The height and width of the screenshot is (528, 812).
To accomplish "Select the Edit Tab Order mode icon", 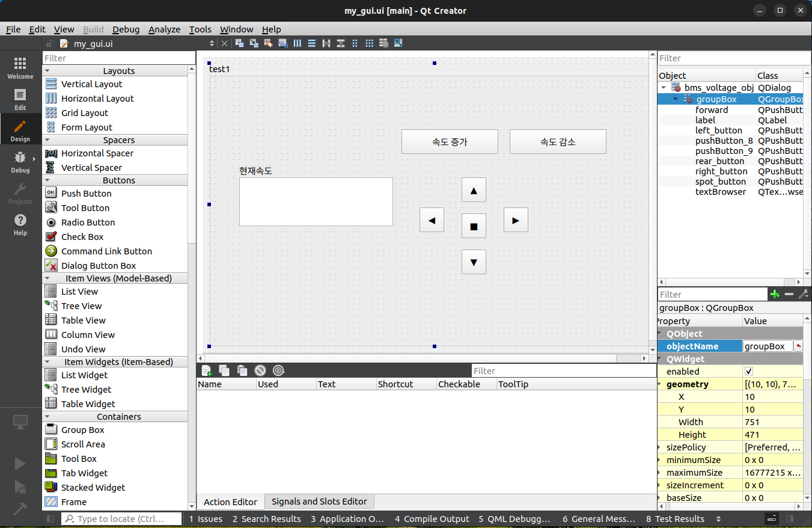I will (x=282, y=43).
